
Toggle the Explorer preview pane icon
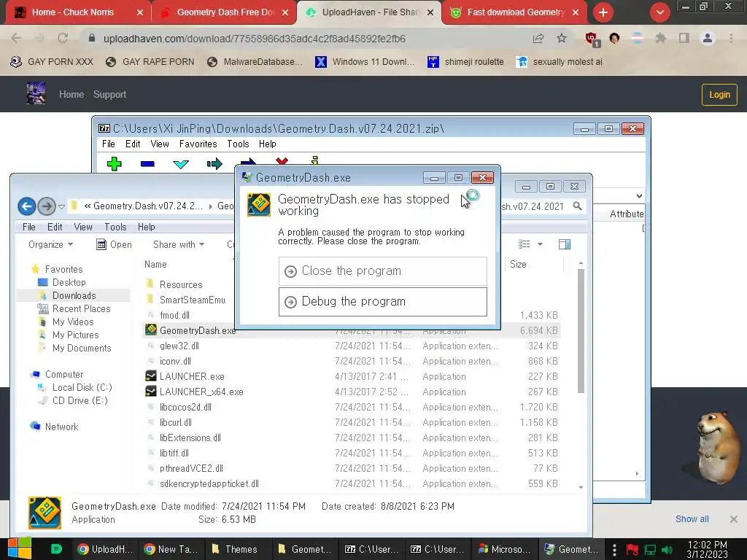coord(565,244)
